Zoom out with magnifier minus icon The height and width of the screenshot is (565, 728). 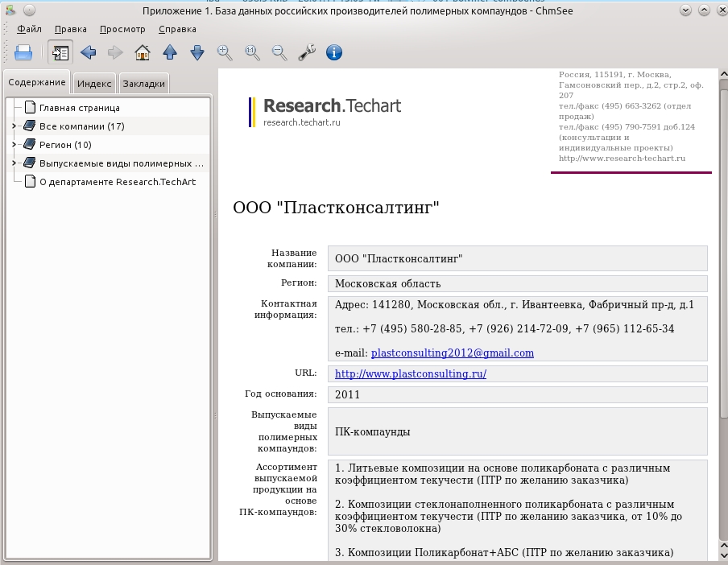click(279, 52)
